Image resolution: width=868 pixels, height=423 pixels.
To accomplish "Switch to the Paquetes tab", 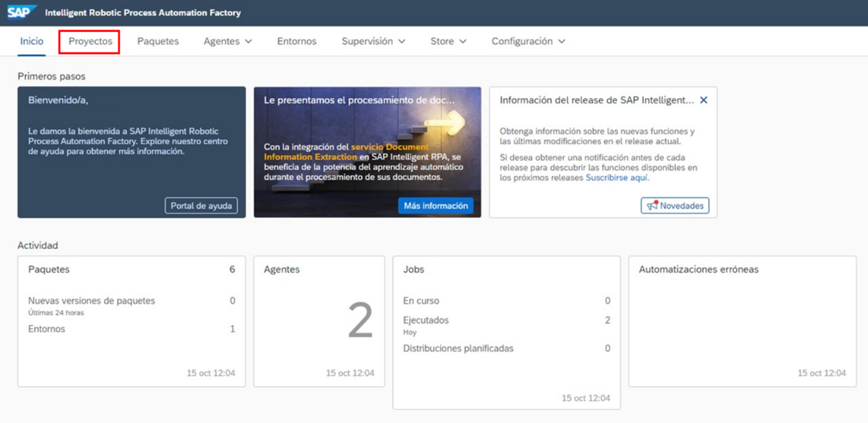I will click(x=158, y=41).
